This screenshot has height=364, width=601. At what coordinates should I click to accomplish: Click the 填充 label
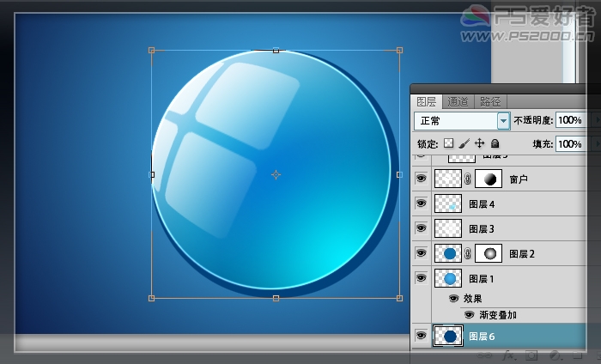(543, 144)
